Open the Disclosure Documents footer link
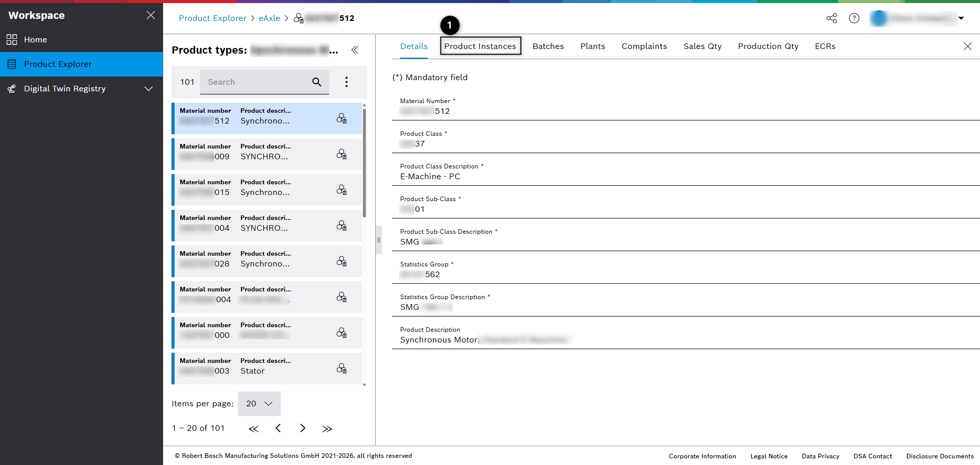The height and width of the screenshot is (465, 980). pyautogui.click(x=940, y=456)
